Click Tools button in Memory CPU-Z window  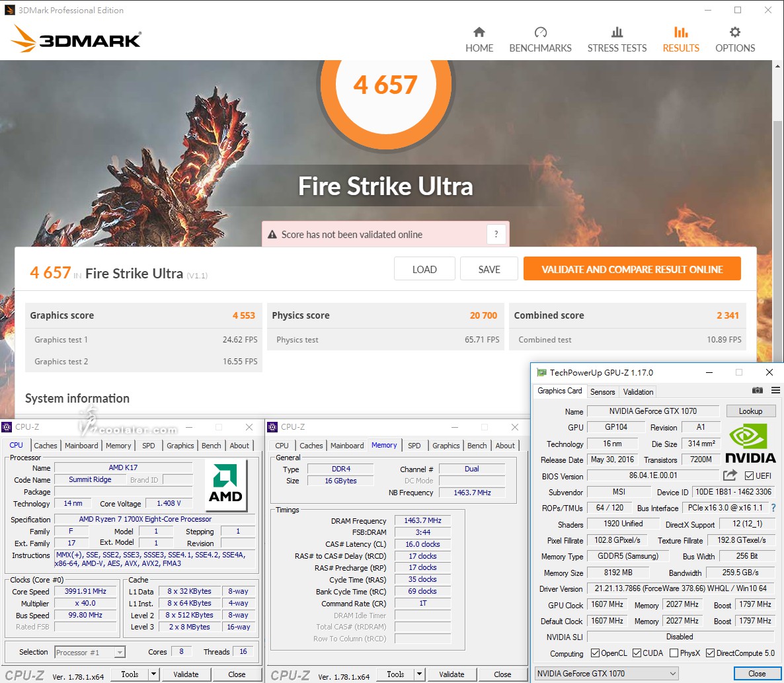coord(395,674)
